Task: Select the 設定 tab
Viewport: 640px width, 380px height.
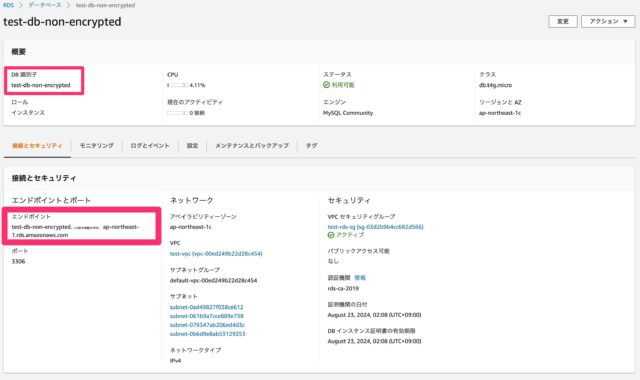Action: point(192,145)
